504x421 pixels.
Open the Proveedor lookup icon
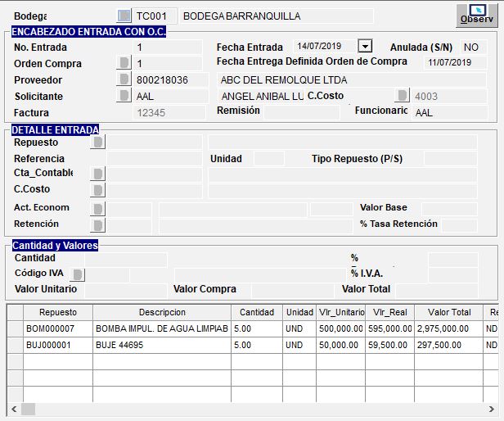[x=124, y=79]
